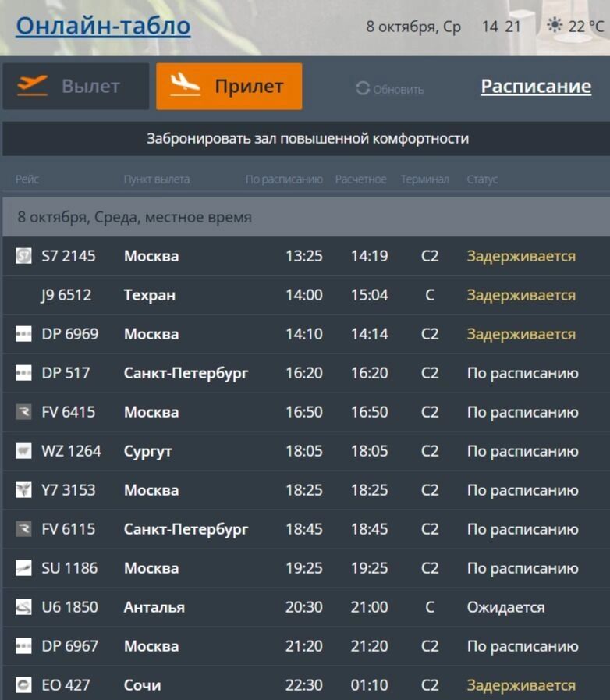
Task: Click the Статус column header
Action: pyautogui.click(x=482, y=179)
